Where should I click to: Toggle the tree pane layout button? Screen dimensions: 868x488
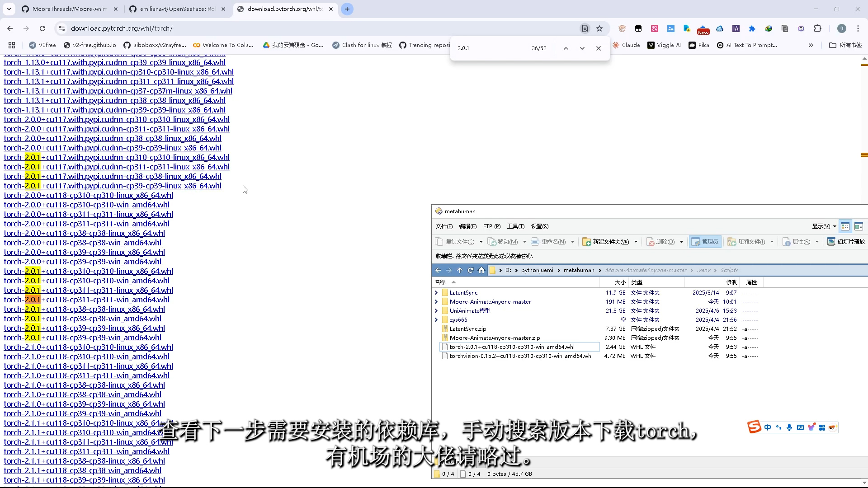pyautogui.click(x=845, y=226)
